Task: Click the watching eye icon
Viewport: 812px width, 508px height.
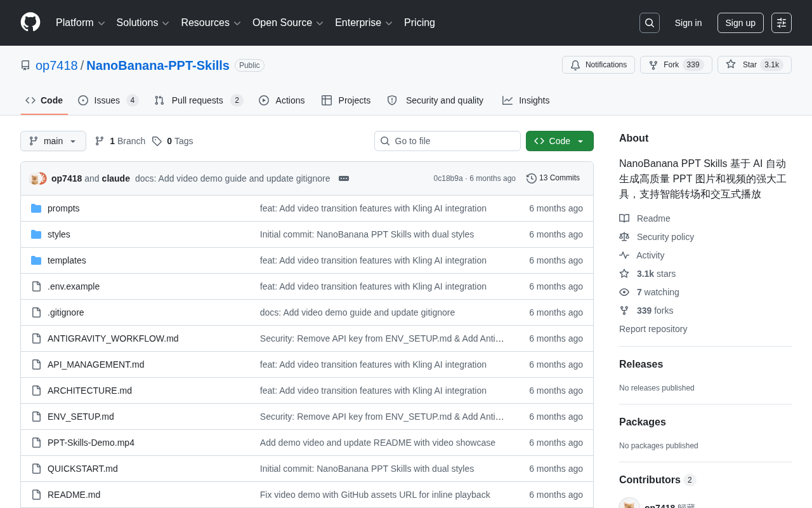Action: [624, 292]
